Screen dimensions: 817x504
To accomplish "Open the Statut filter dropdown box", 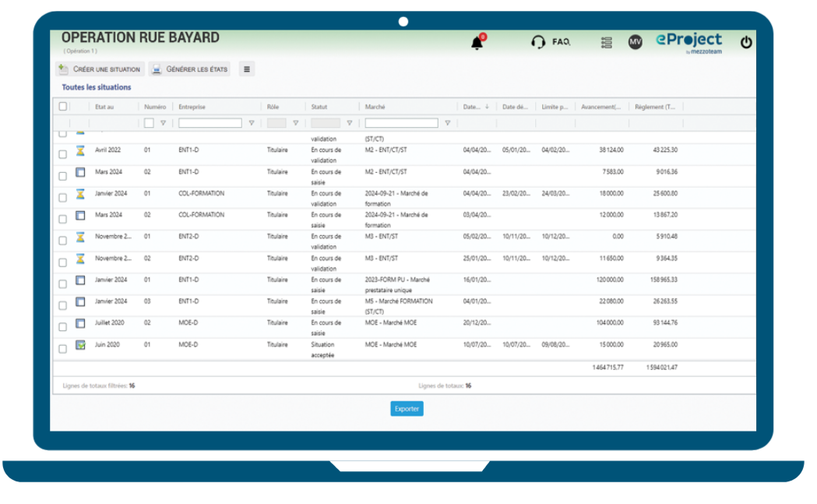I will (326, 123).
